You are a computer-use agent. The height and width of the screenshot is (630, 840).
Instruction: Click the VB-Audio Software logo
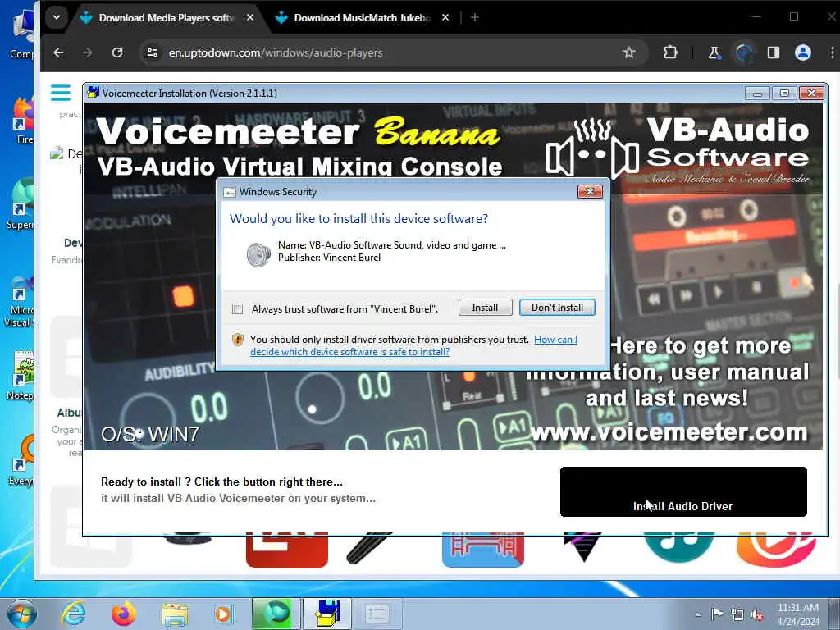(x=678, y=152)
